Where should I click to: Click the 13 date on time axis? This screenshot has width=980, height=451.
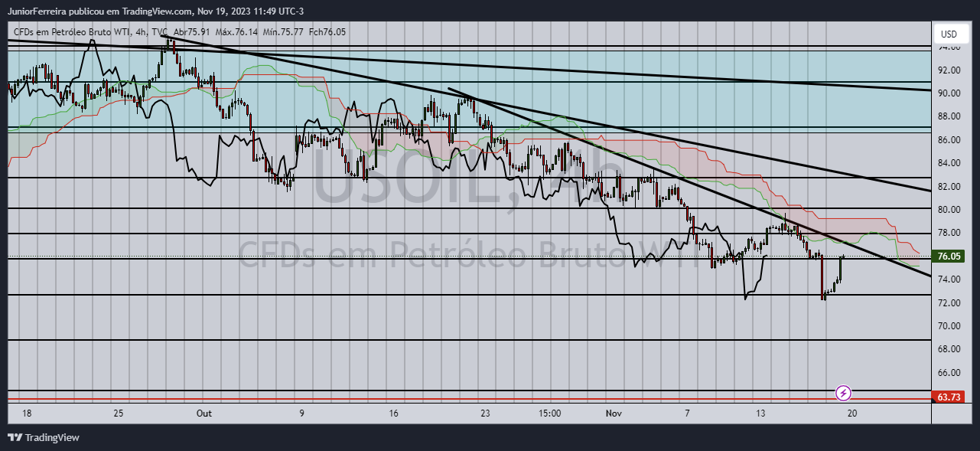point(760,413)
